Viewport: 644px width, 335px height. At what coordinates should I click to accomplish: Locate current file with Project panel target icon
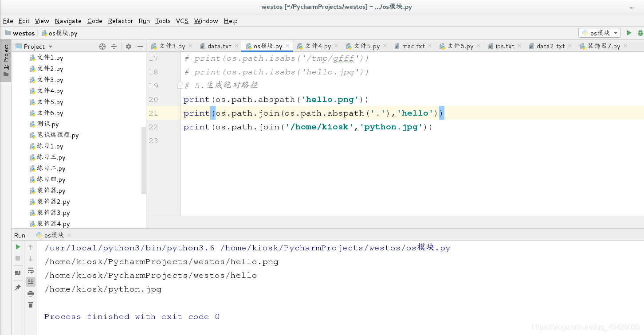point(102,47)
